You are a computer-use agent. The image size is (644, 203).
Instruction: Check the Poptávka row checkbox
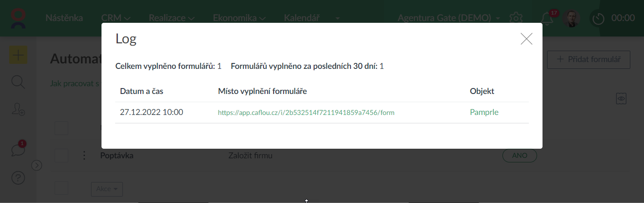[61, 156]
